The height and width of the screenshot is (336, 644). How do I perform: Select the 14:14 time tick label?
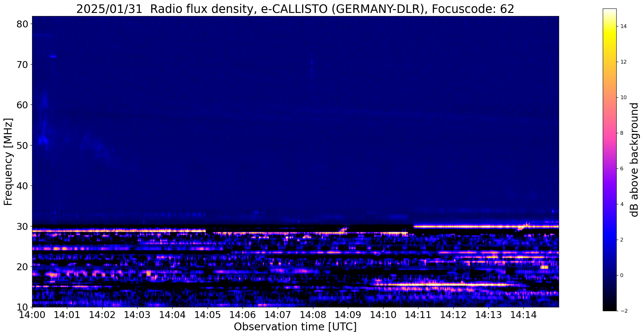tap(523, 315)
